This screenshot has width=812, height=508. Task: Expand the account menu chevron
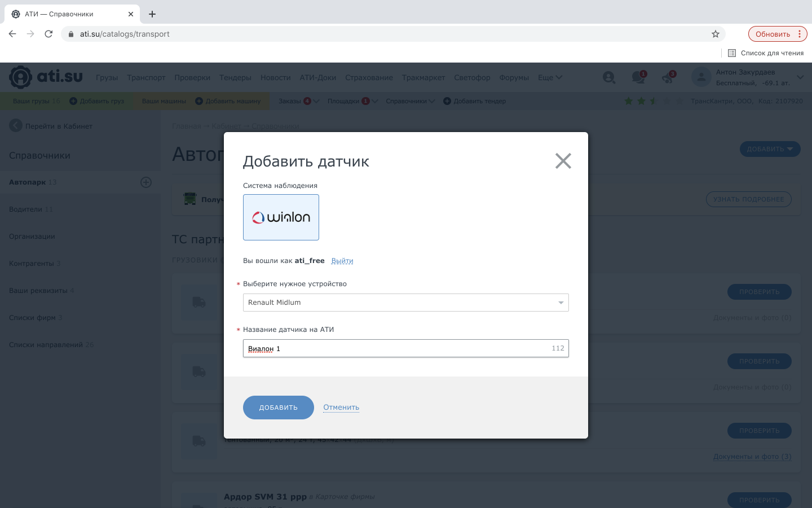pos(800,77)
